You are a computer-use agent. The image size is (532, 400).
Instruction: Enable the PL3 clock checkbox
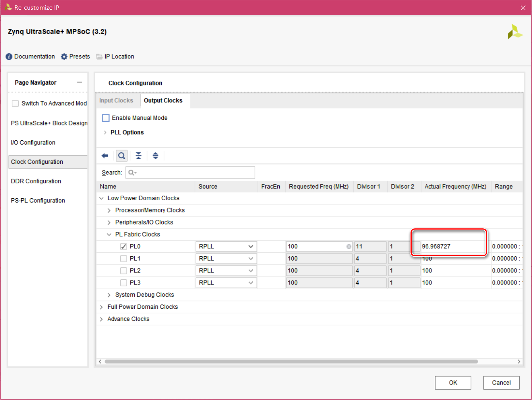click(124, 283)
